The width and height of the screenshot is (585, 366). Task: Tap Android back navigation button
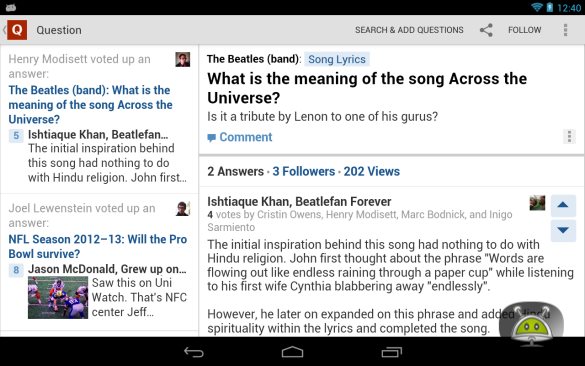tap(194, 352)
